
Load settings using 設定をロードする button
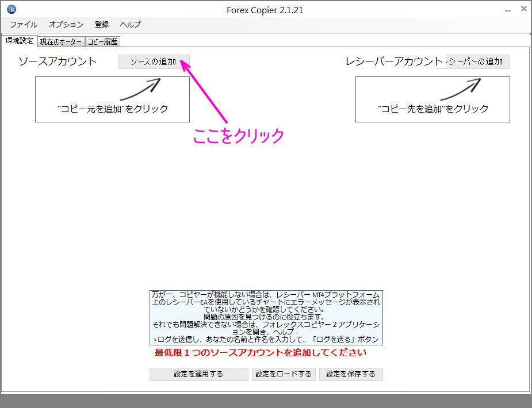284,374
